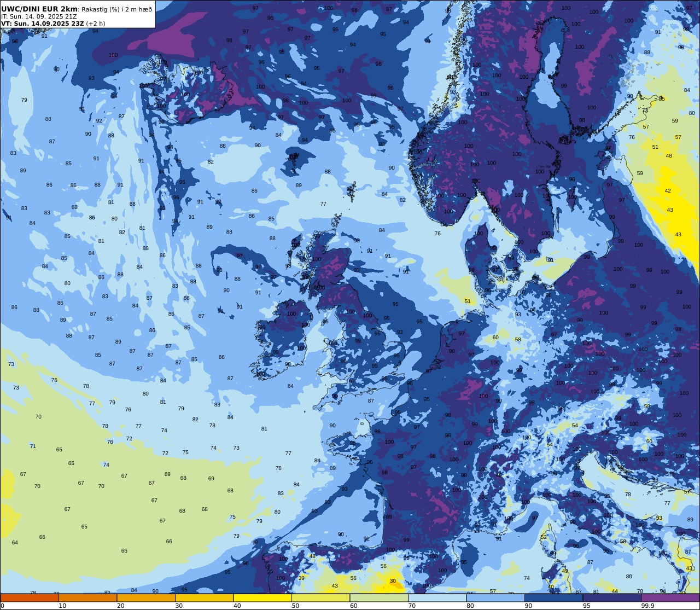Viewport: 700px width, 610px height.
Task: Click the orange 10–20 legend segment
Action: pos(87,597)
